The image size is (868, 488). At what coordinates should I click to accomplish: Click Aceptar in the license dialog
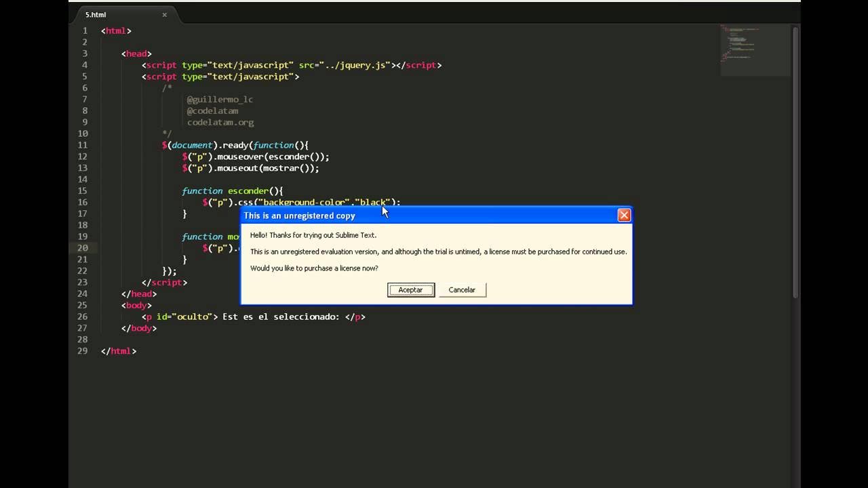pos(411,289)
